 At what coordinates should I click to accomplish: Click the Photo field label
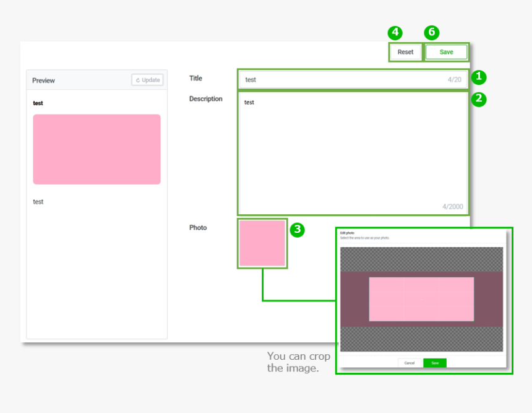[198, 228]
